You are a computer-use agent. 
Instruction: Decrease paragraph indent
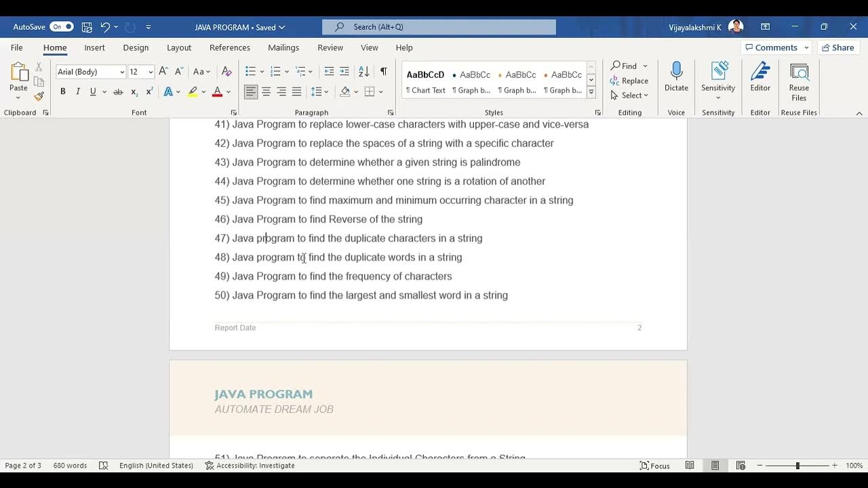pyautogui.click(x=329, y=71)
